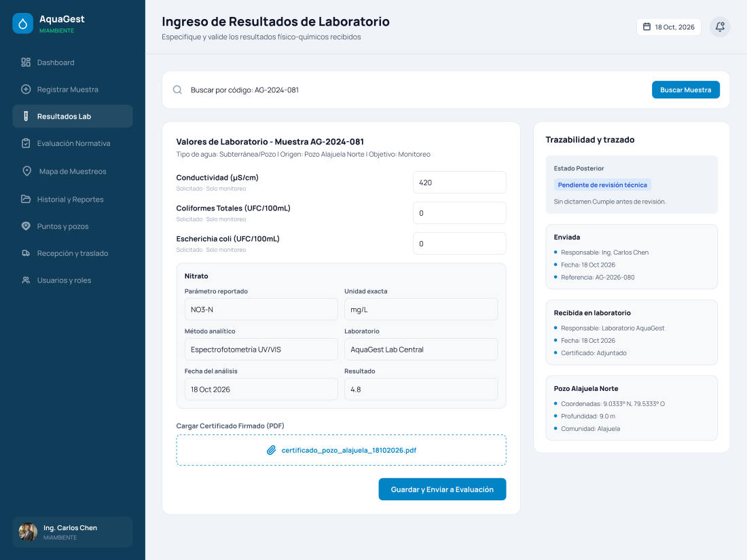Click the Pozo Alajuela Norte card title
Viewport: 747px width, 560px height.
tap(585, 388)
